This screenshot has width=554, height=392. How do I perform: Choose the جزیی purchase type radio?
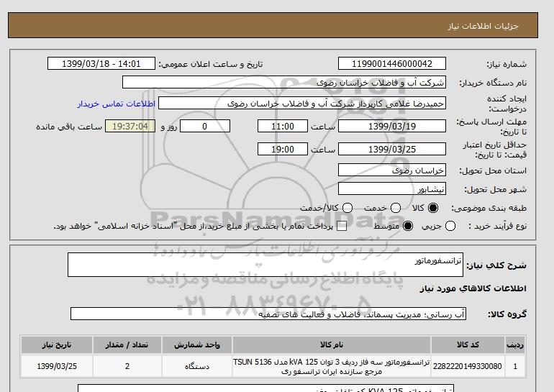tap(450, 226)
